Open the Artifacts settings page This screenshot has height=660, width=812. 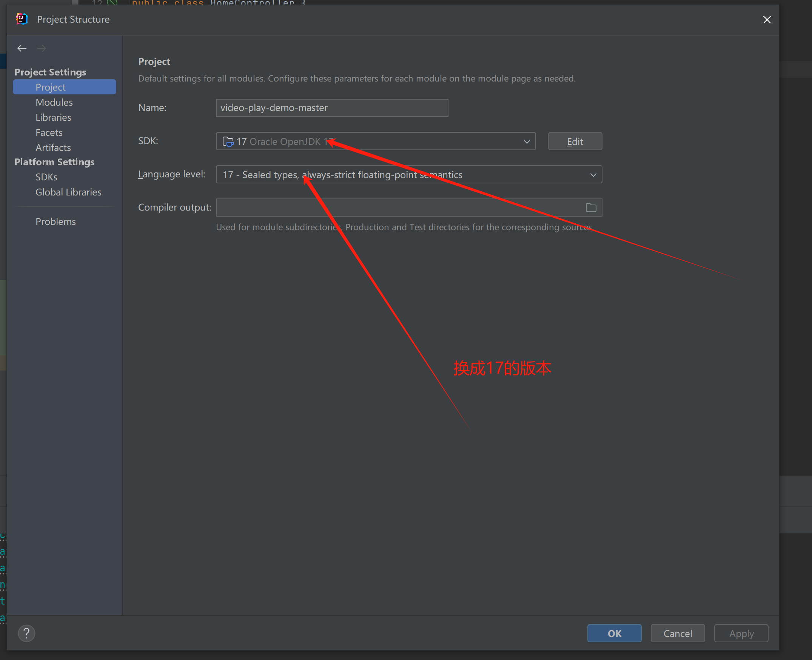[x=53, y=148]
